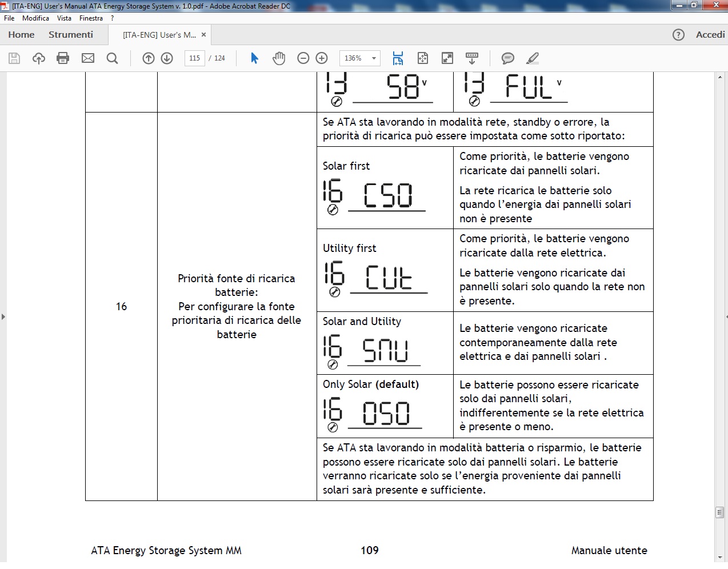Open the Modifica menu

pos(35,18)
